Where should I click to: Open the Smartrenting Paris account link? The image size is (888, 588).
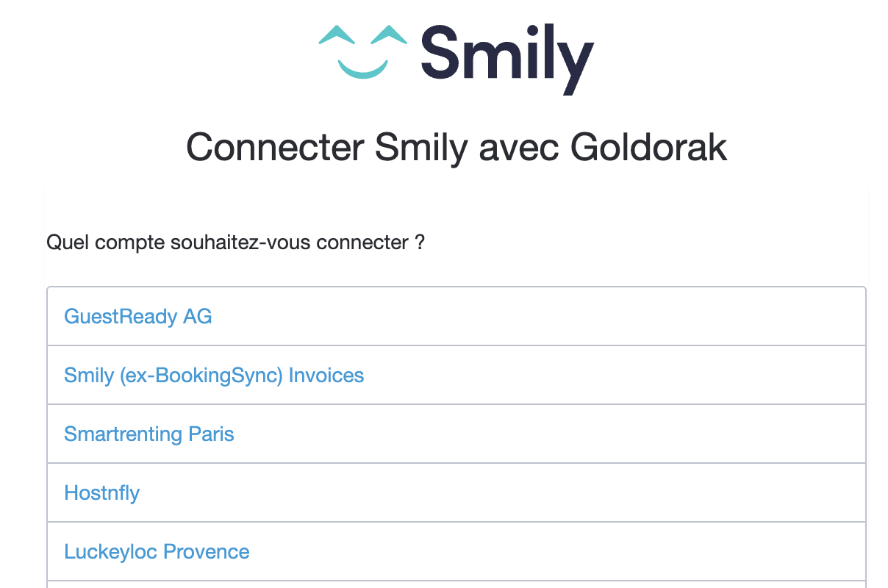tap(149, 434)
